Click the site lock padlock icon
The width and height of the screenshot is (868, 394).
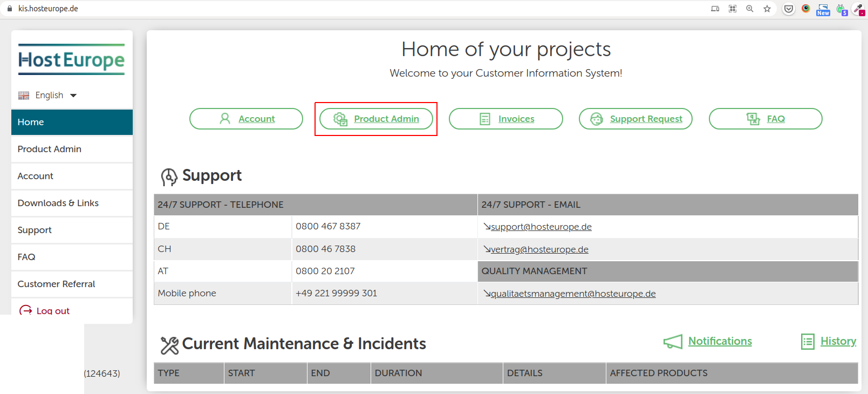pyautogui.click(x=9, y=9)
